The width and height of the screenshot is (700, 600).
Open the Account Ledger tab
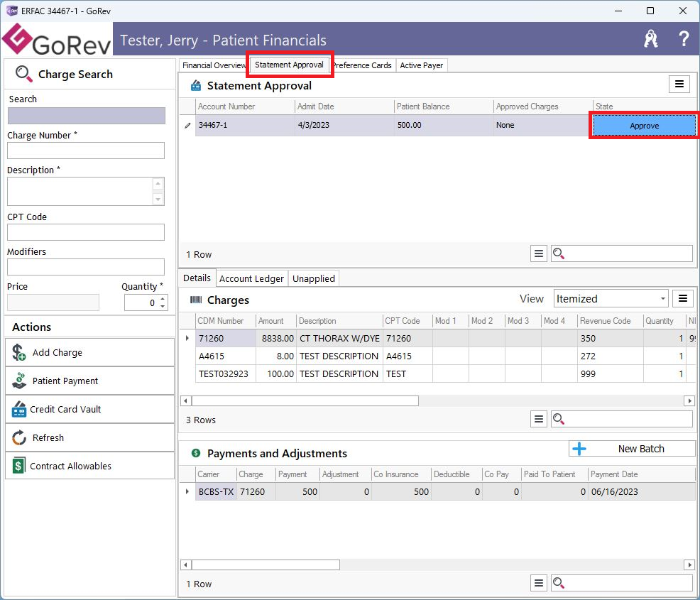251,278
